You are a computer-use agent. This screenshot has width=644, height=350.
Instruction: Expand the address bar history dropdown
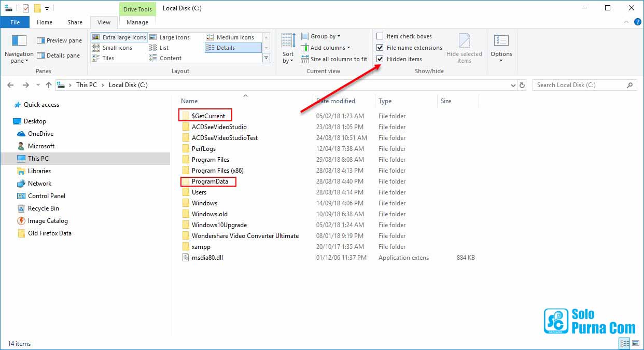513,85
